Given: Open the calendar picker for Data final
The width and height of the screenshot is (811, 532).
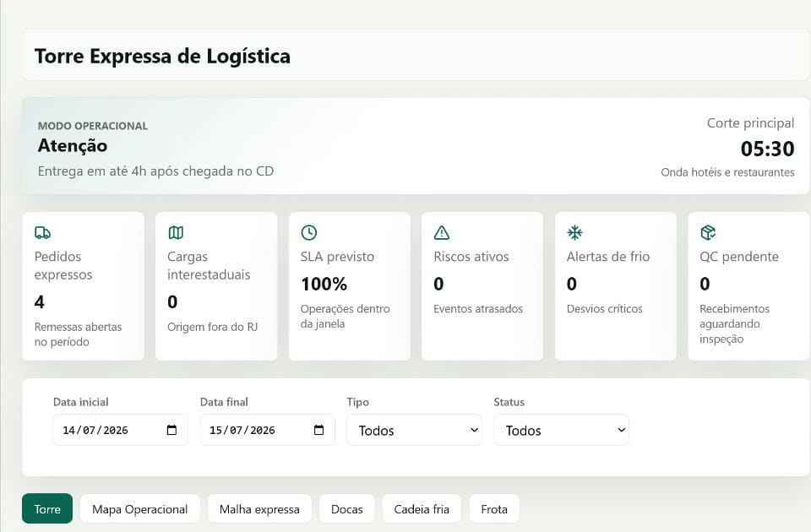Looking at the screenshot, I should click(x=319, y=430).
